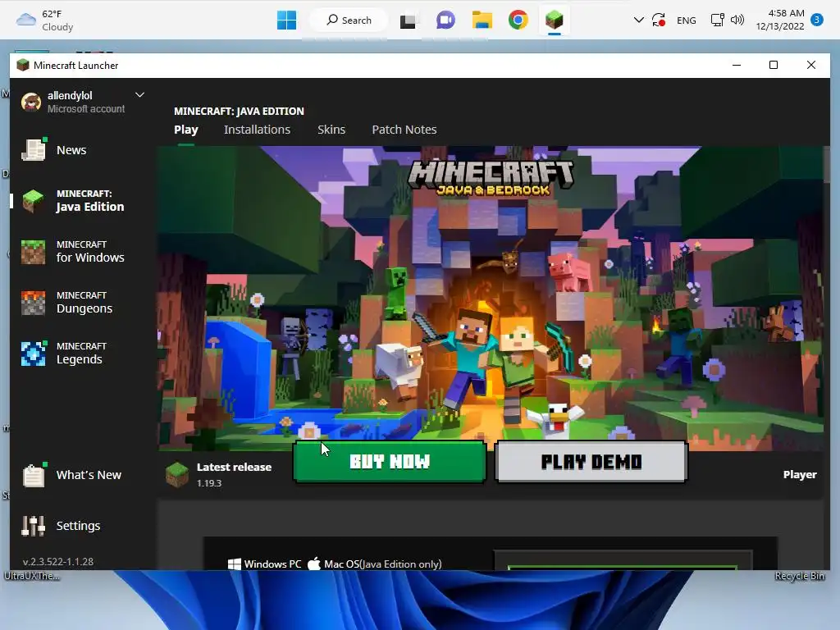Minimize the Minecraft Launcher window
The image size is (840, 630).
[x=737, y=65]
